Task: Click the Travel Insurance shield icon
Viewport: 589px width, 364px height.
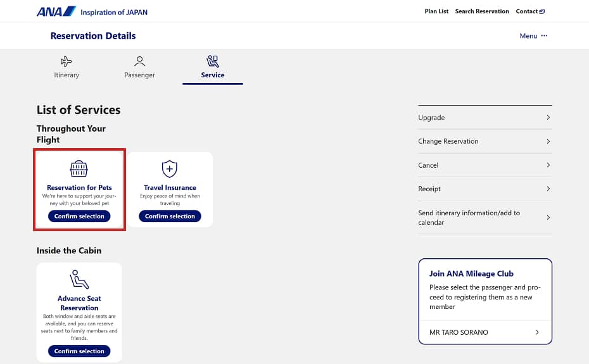Action: tap(170, 168)
